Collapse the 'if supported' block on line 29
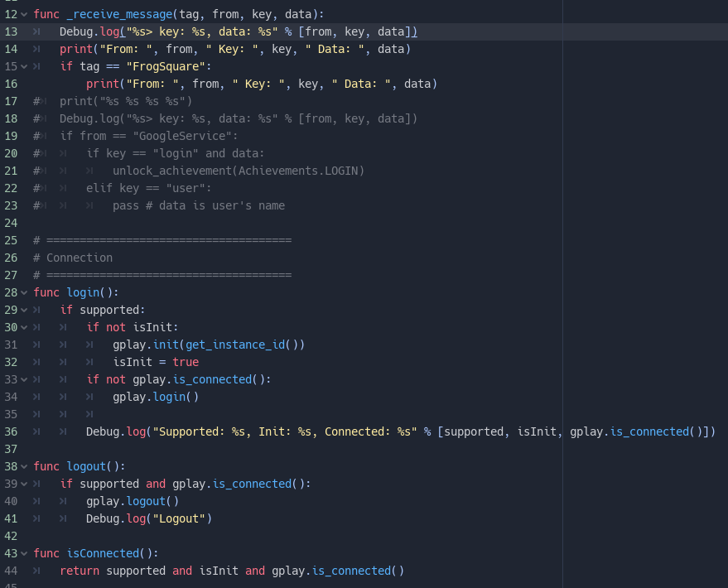This screenshot has width=728, height=588. [x=23, y=310]
